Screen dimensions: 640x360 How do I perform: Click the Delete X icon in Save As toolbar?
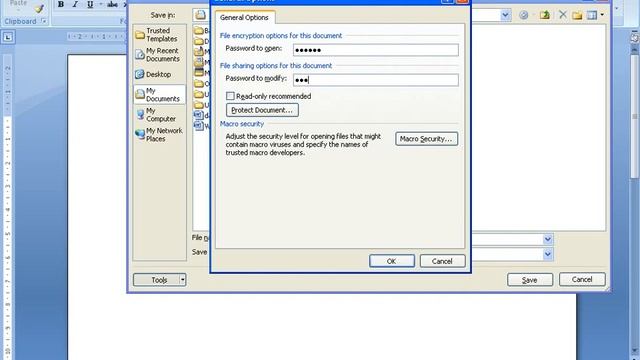(x=563, y=15)
